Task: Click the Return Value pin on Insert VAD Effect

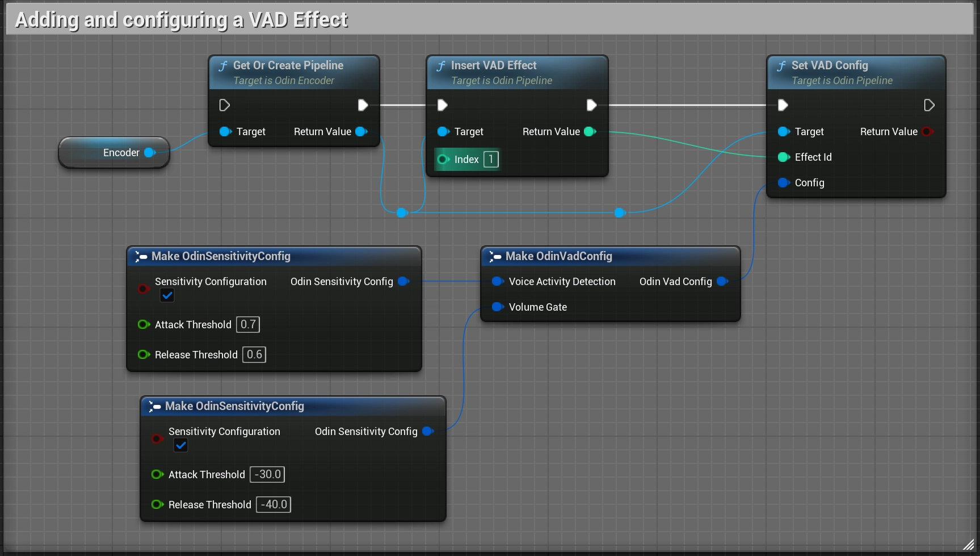Action: click(x=590, y=131)
